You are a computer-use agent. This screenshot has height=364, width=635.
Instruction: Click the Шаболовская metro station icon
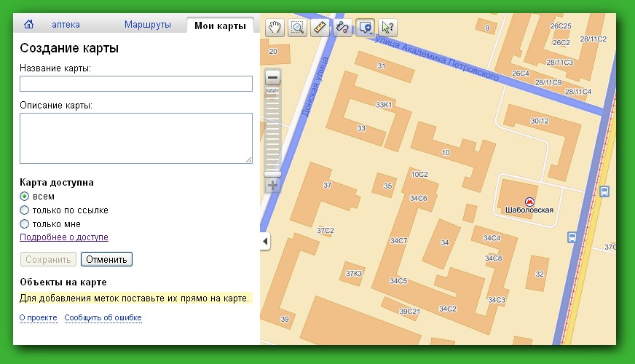point(529,201)
